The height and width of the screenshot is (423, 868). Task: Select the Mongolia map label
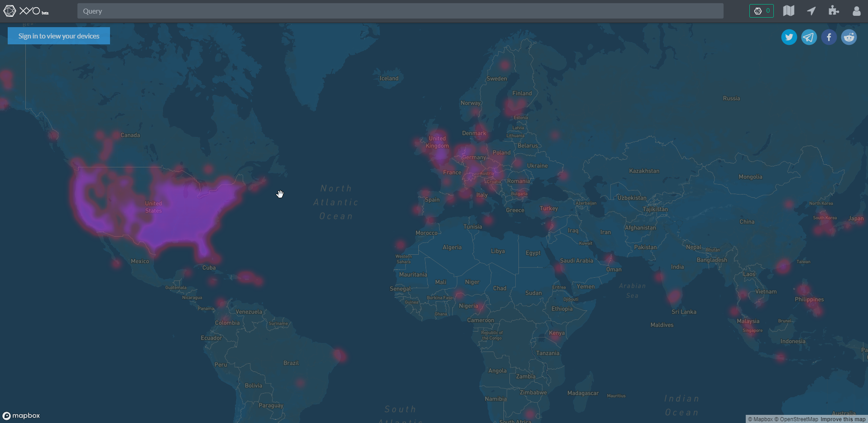pos(750,177)
